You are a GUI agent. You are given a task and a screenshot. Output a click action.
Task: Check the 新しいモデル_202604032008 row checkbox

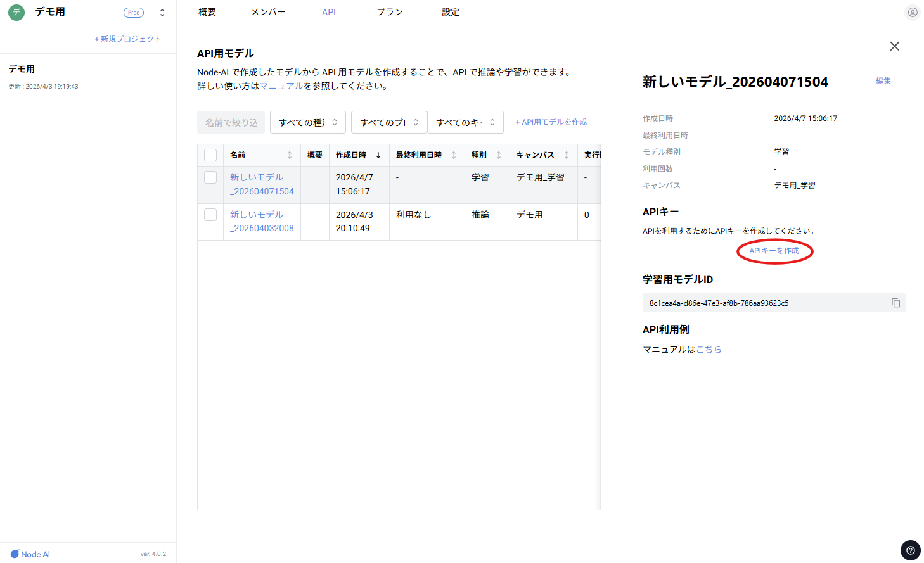tap(210, 215)
